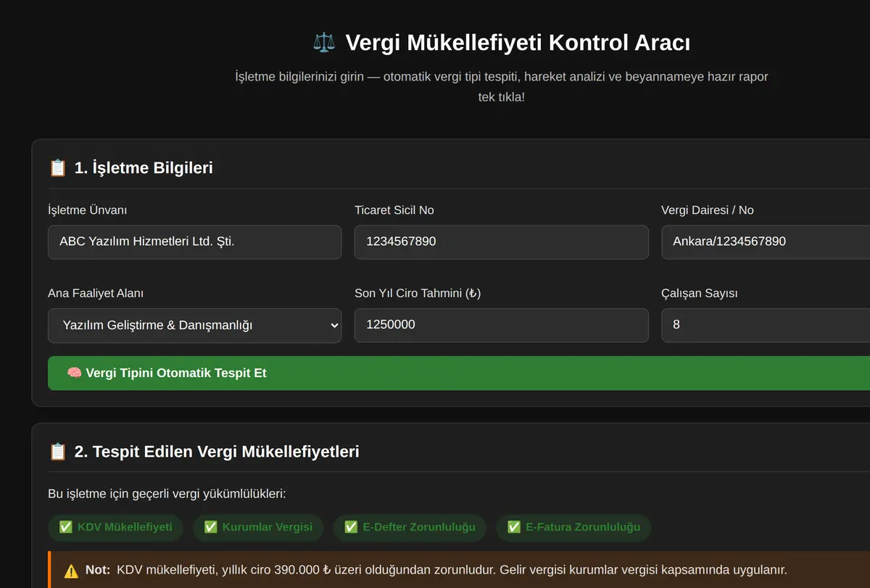Image resolution: width=870 pixels, height=588 pixels.
Task: Click the scales emoji in the page title
Action: pyautogui.click(x=324, y=43)
